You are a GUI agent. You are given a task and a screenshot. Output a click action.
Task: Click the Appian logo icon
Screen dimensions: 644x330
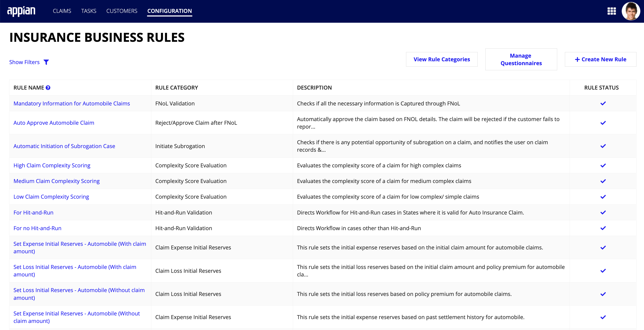[22, 10]
